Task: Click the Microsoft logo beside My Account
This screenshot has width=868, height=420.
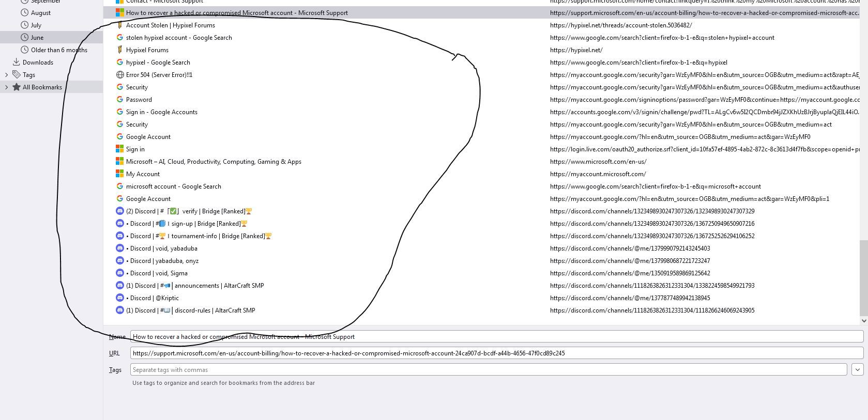Action: (120, 174)
